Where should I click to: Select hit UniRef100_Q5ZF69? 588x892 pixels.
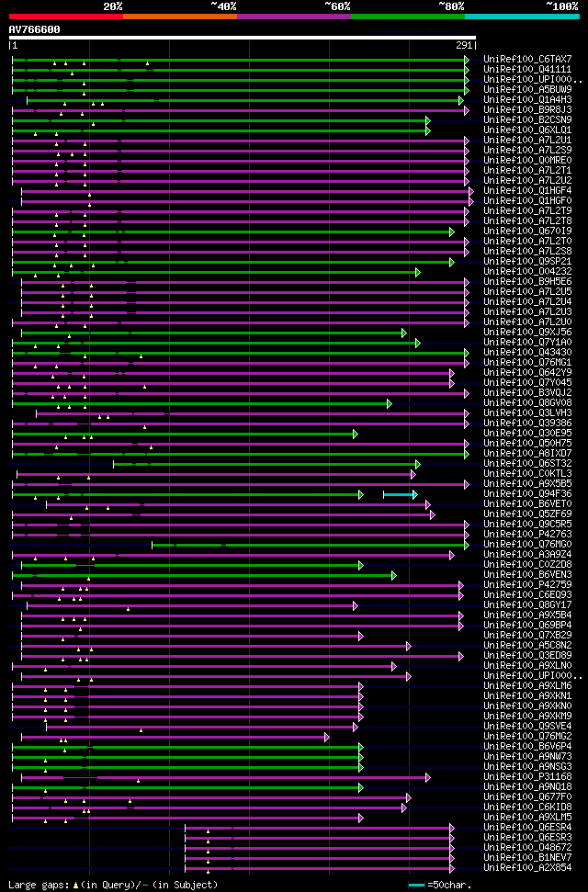pos(527,514)
